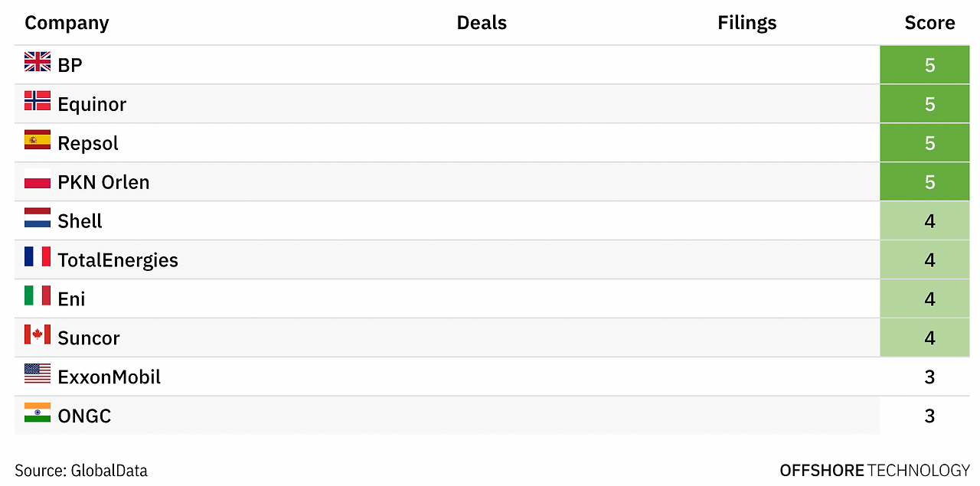Open the Offshore Technology logo link
Screen dimensions: 980x486
874,470
